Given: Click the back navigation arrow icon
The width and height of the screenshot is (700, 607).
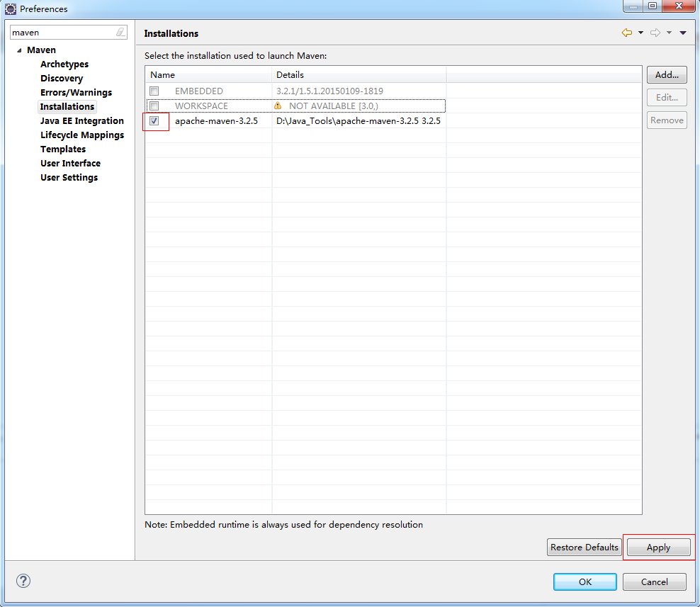Looking at the screenshot, I should 627,33.
